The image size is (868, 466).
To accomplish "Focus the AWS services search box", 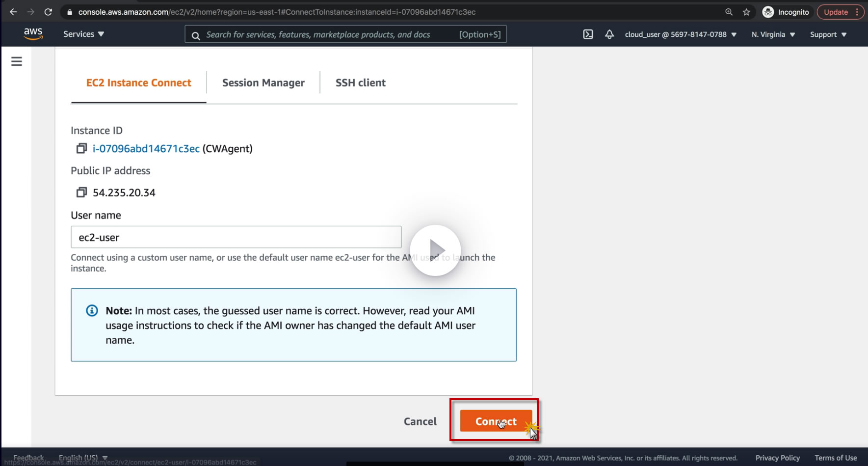I will (345, 34).
